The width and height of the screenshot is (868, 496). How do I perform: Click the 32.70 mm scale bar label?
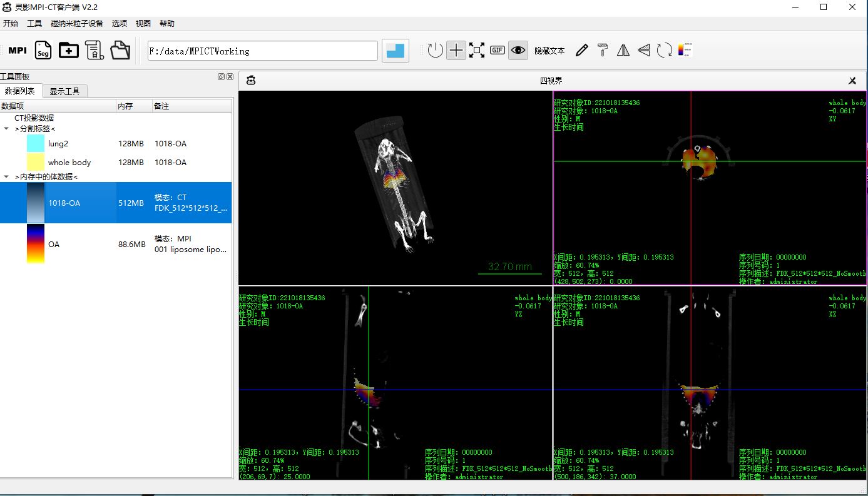pos(509,266)
